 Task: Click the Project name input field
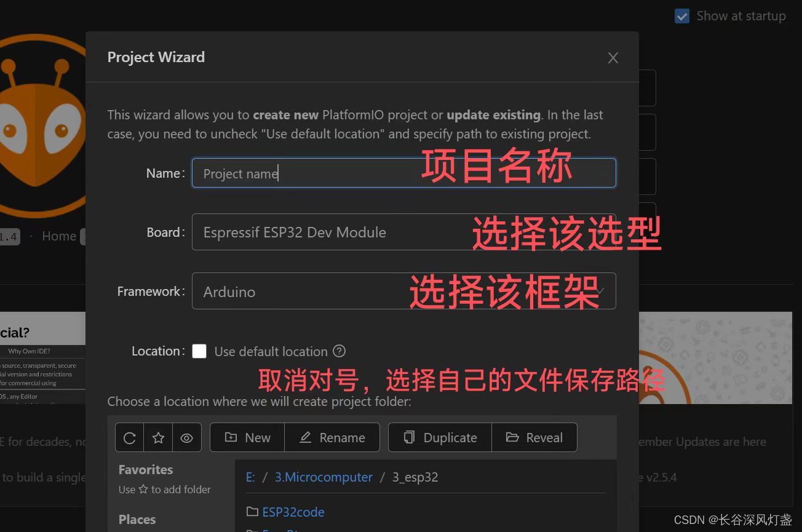[404, 173]
